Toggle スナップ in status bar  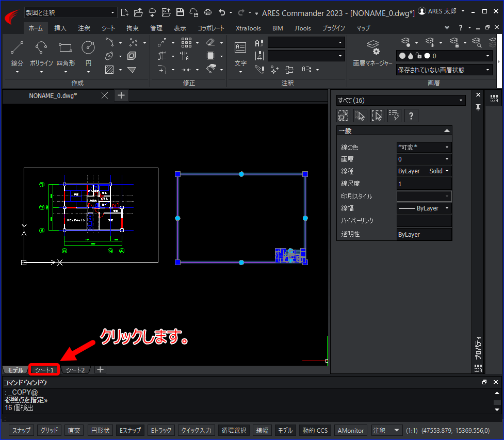click(21, 430)
